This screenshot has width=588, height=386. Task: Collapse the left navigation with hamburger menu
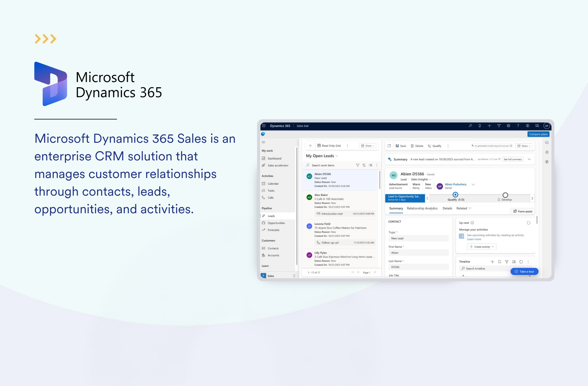click(x=263, y=142)
